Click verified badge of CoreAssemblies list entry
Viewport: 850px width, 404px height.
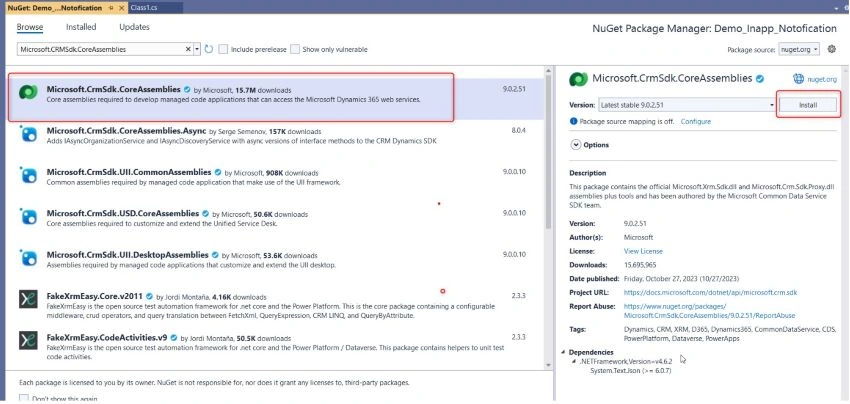tap(187, 89)
